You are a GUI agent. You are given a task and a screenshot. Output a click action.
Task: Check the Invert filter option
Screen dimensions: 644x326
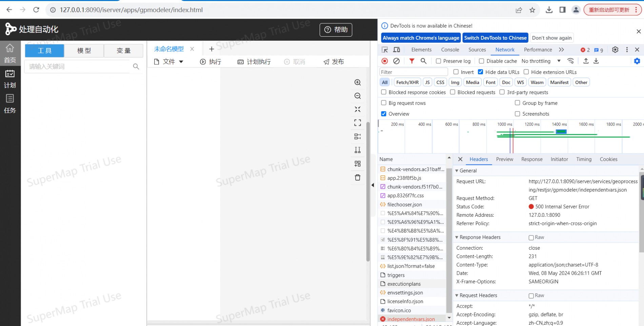click(456, 72)
